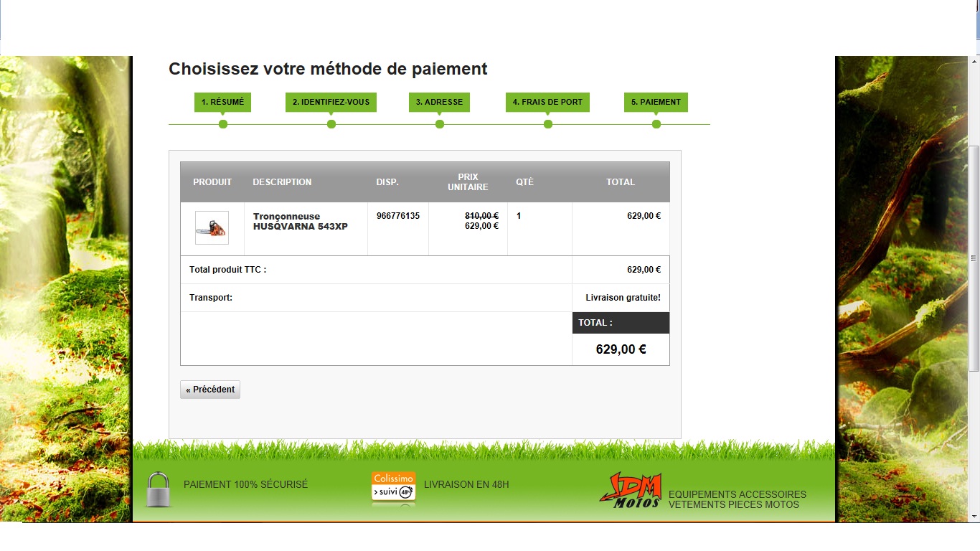Go to step 1. Résumé
980x551 pixels.
(222, 102)
